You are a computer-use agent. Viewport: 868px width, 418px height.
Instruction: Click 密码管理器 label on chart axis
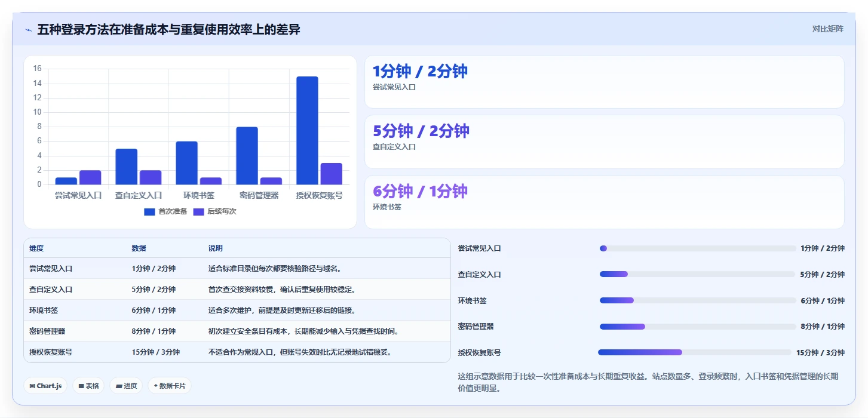pyautogui.click(x=259, y=195)
